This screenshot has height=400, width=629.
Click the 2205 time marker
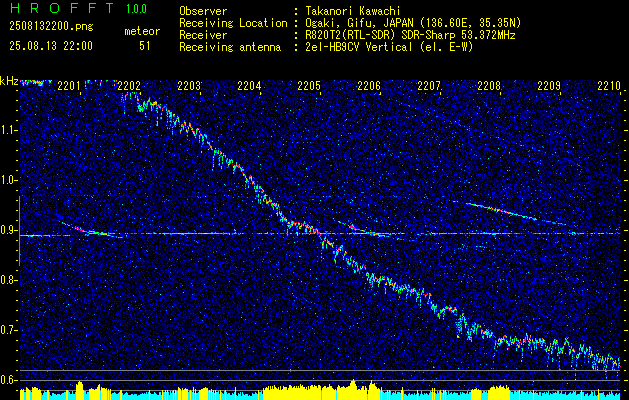pos(309,85)
